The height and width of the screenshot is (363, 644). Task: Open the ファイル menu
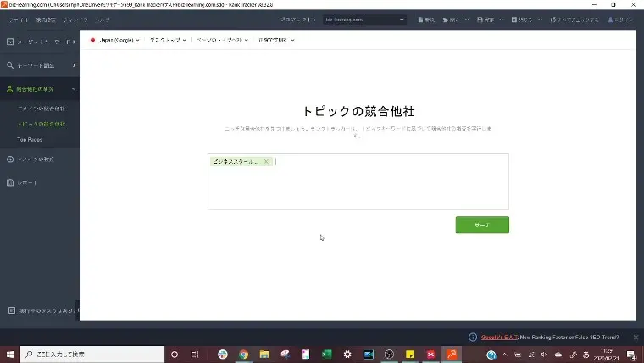(x=18, y=19)
